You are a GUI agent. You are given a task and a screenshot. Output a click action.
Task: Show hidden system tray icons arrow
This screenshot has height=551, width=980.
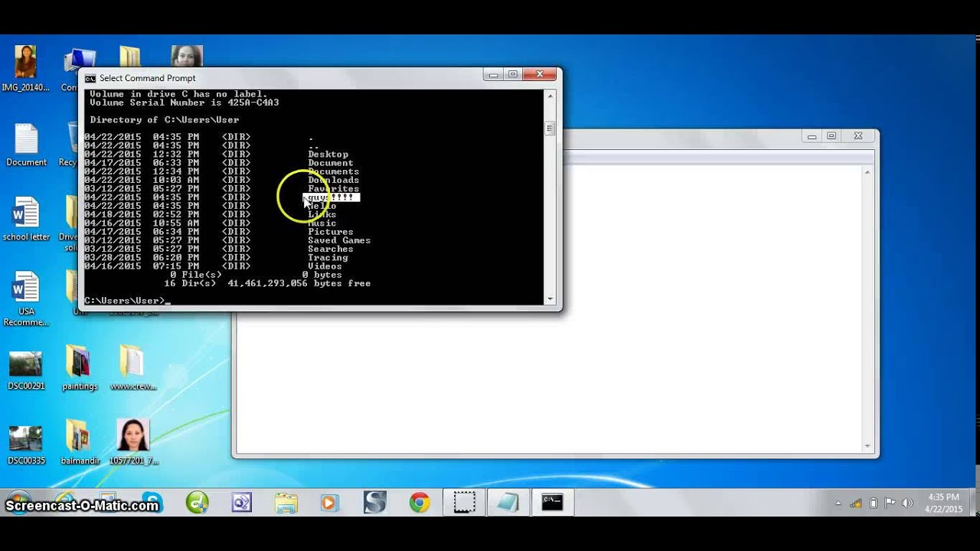[838, 504]
